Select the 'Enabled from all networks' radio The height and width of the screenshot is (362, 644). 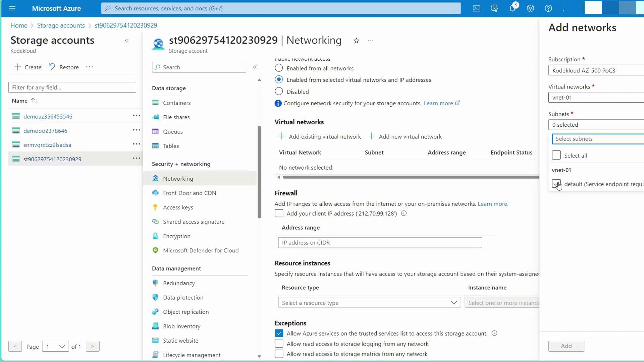(279, 68)
